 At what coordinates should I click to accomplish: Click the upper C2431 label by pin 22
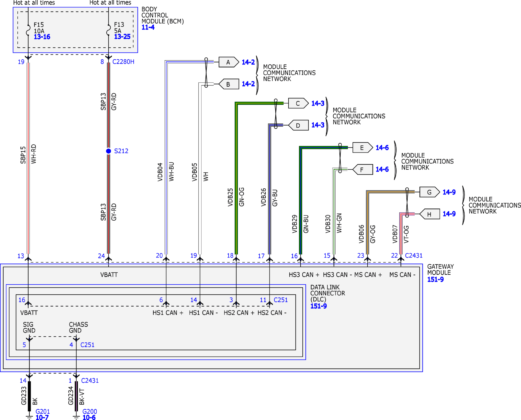pyautogui.click(x=414, y=256)
